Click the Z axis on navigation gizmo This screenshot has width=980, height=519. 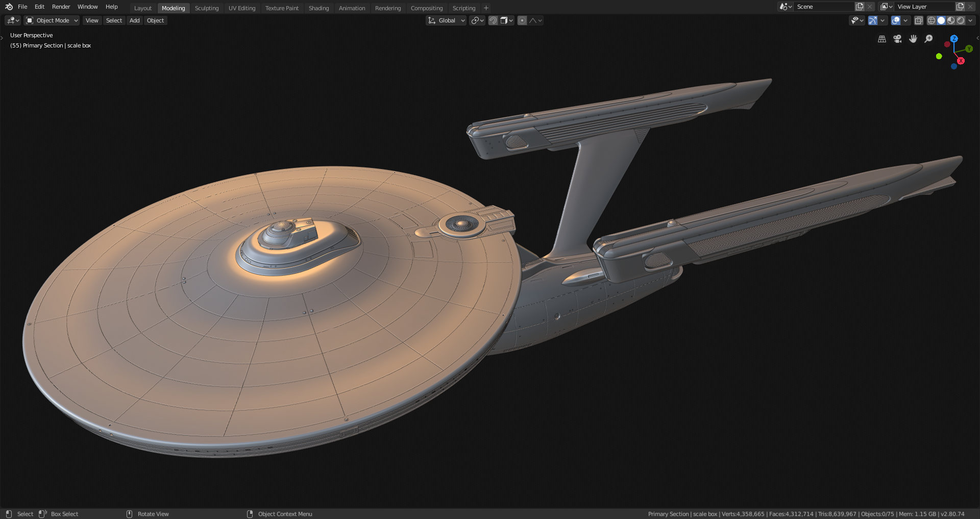(954, 39)
